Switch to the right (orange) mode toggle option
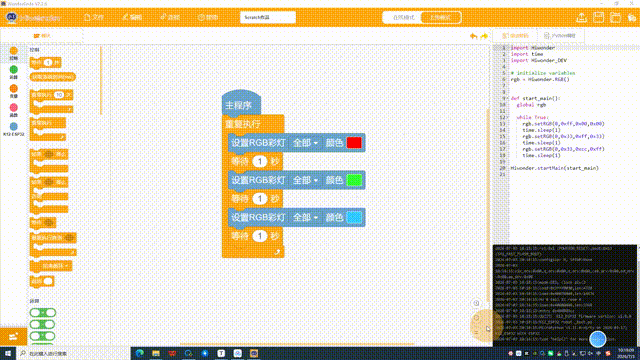The width and height of the screenshot is (640, 360). click(441, 18)
